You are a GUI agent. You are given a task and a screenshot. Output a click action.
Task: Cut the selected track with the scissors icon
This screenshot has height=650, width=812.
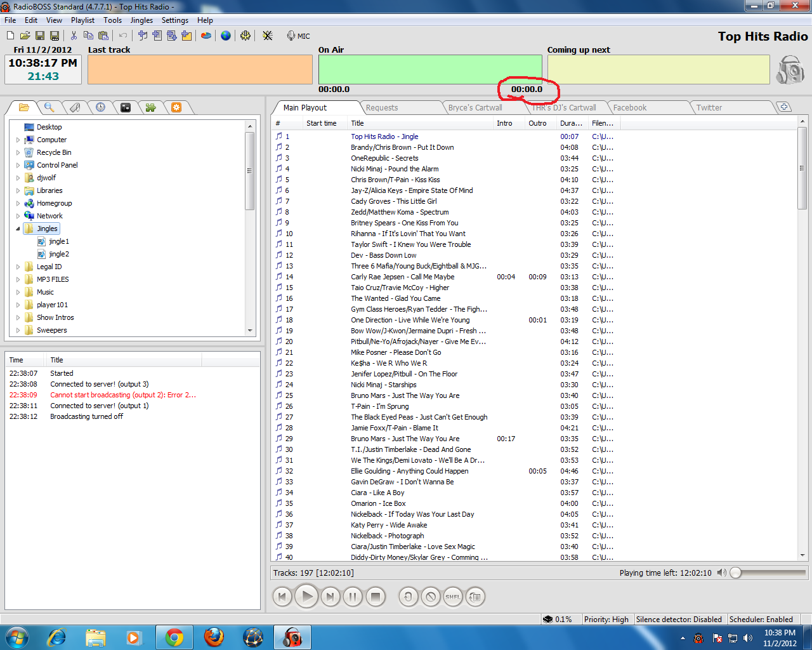(74, 36)
